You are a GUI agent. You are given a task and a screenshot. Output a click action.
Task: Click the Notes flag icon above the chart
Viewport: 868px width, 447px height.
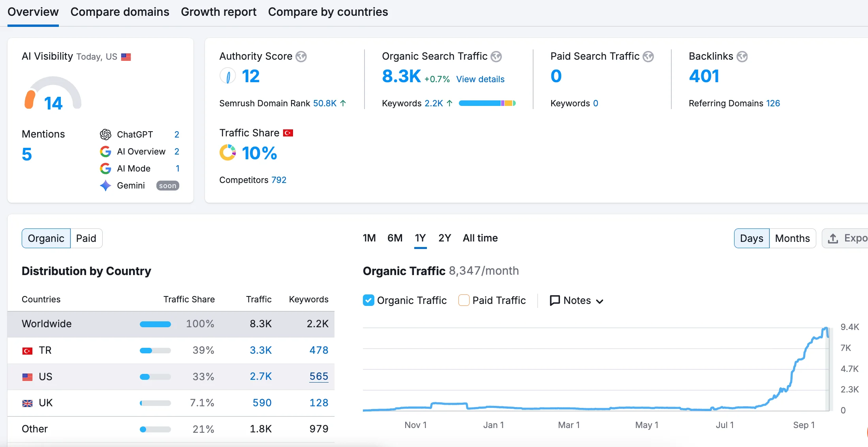point(554,300)
